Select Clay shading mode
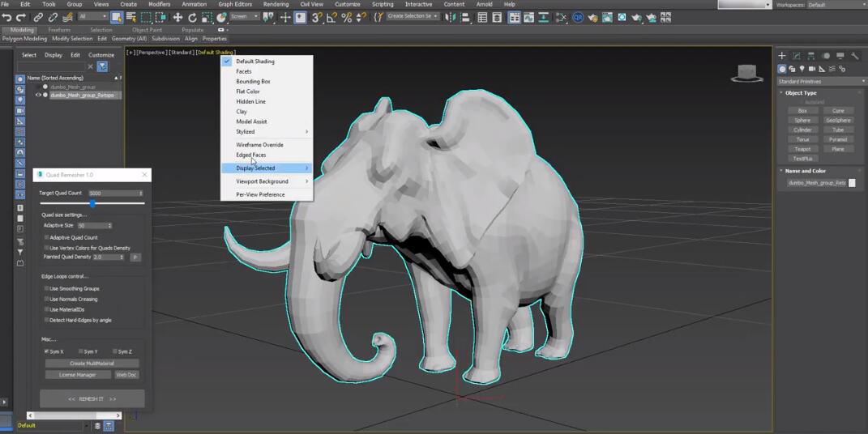868x434 pixels. point(242,112)
